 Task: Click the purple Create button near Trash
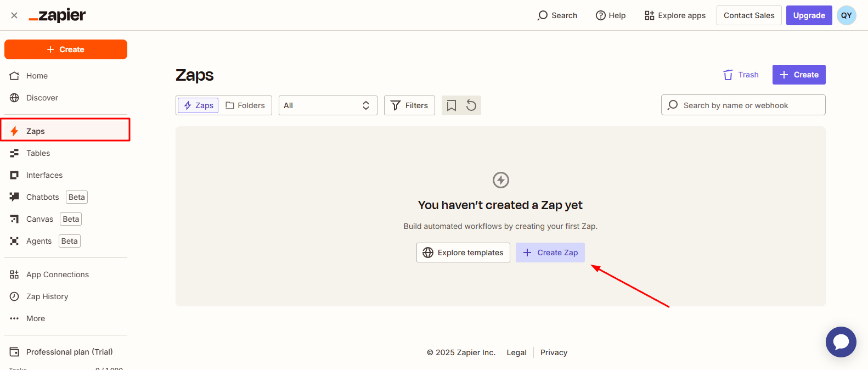click(799, 75)
